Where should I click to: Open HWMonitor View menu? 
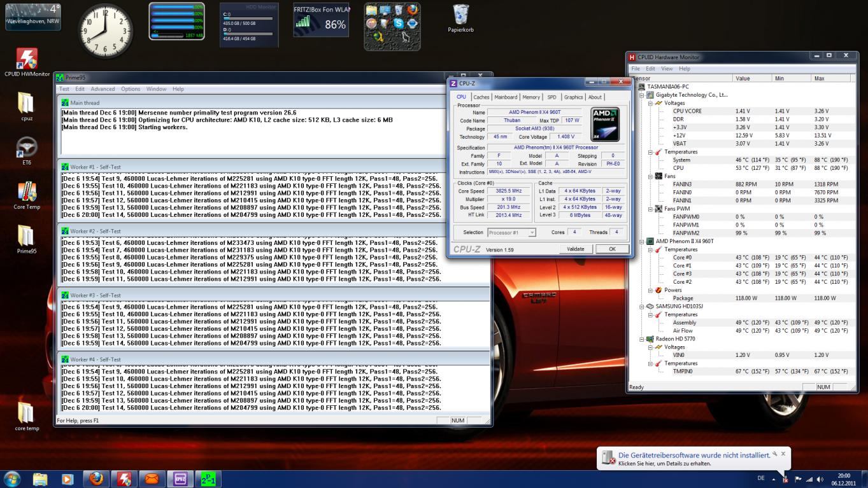point(667,69)
